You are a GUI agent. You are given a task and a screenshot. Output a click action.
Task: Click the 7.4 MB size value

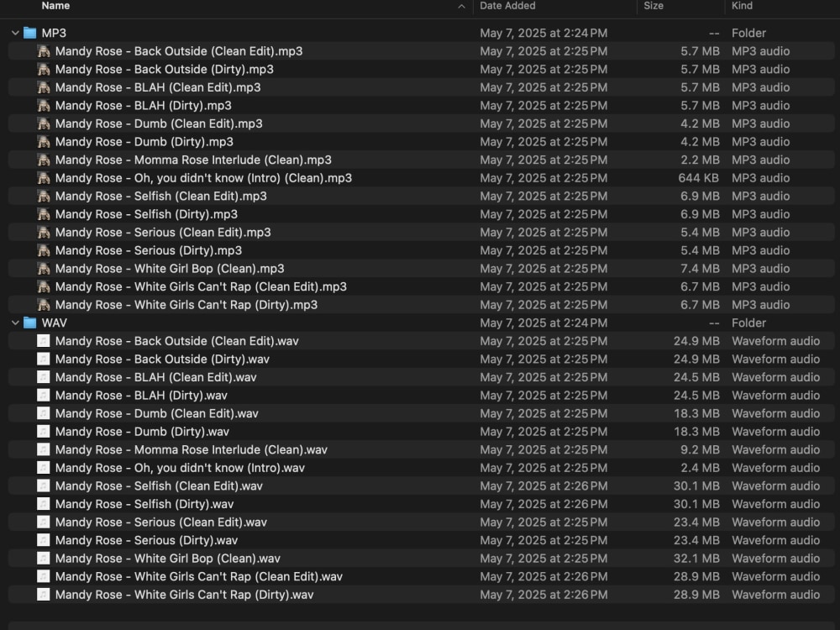click(701, 269)
